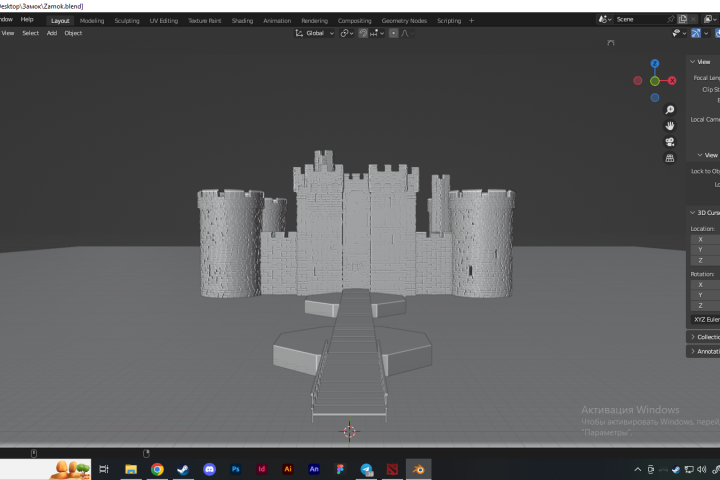Open the Global transform orientation dropdown
This screenshot has width=720, height=480.
pos(315,33)
